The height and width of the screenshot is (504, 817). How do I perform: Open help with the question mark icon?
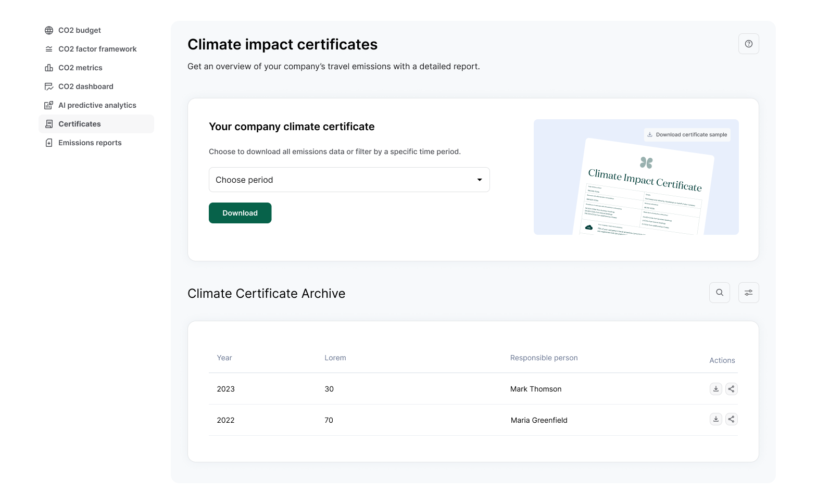[748, 44]
